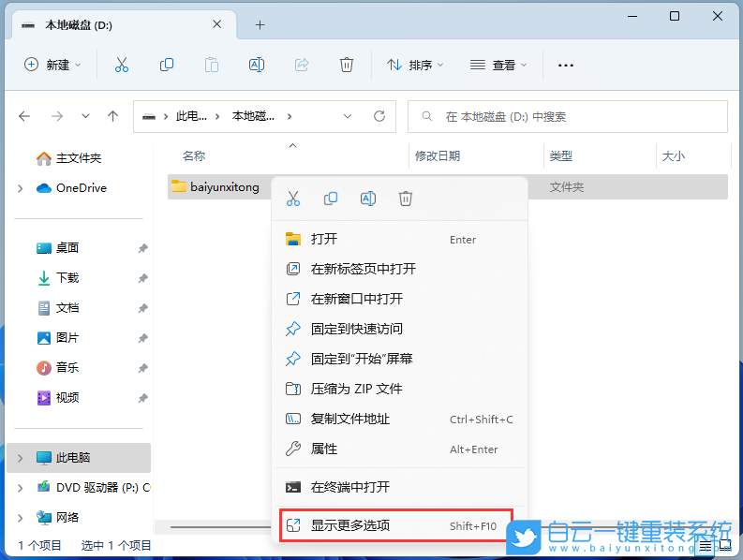
Task: Click the Copy icon in the toolbar
Action: coord(167,65)
